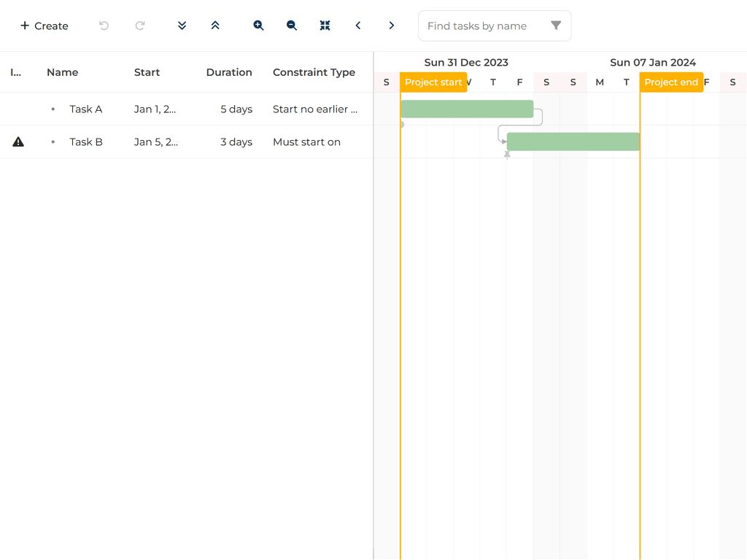Screen dimensions: 747x560
Task: Click the filter funnel icon
Action: click(x=556, y=26)
